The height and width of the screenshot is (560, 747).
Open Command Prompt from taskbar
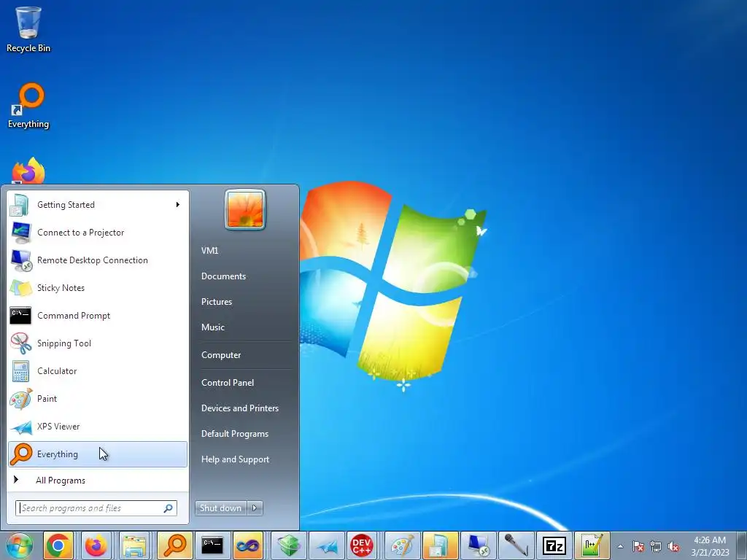point(212,545)
